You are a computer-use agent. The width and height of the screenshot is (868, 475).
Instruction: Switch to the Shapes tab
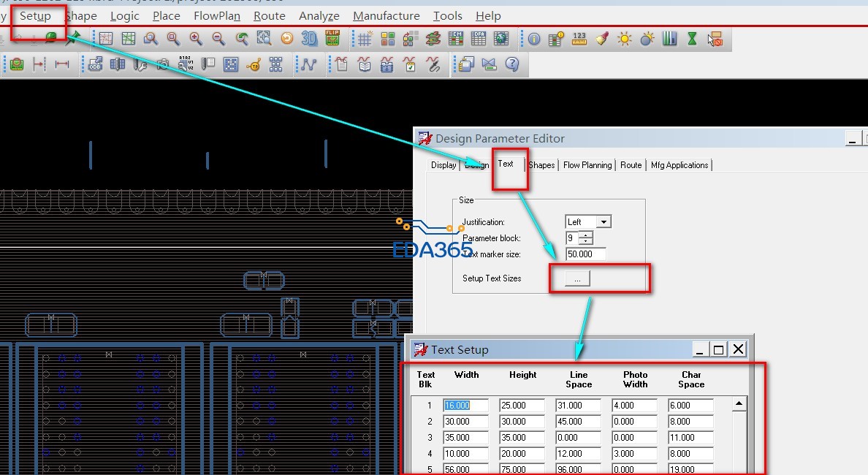coord(541,165)
